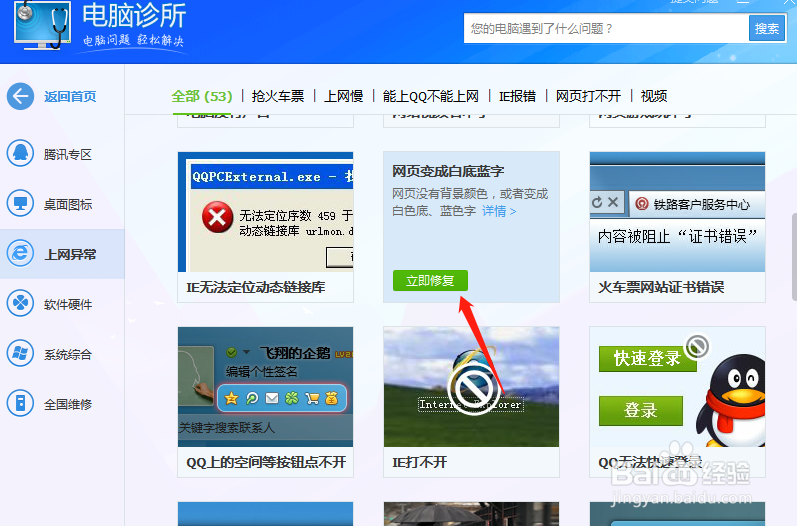Image resolution: width=797 pixels, height=526 pixels.
Task: Open the IE无法定位动态链接库 thumbnail
Action: tap(265, 212)
